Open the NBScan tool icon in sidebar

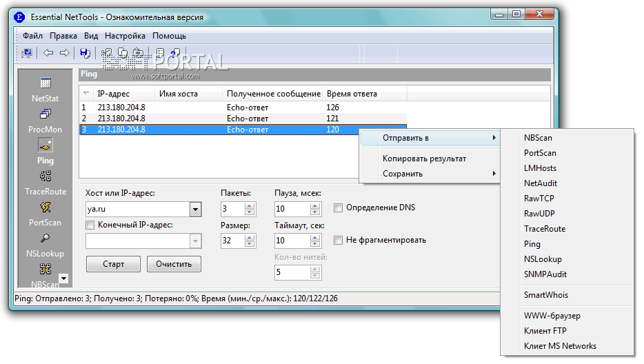tap(46, 269)
